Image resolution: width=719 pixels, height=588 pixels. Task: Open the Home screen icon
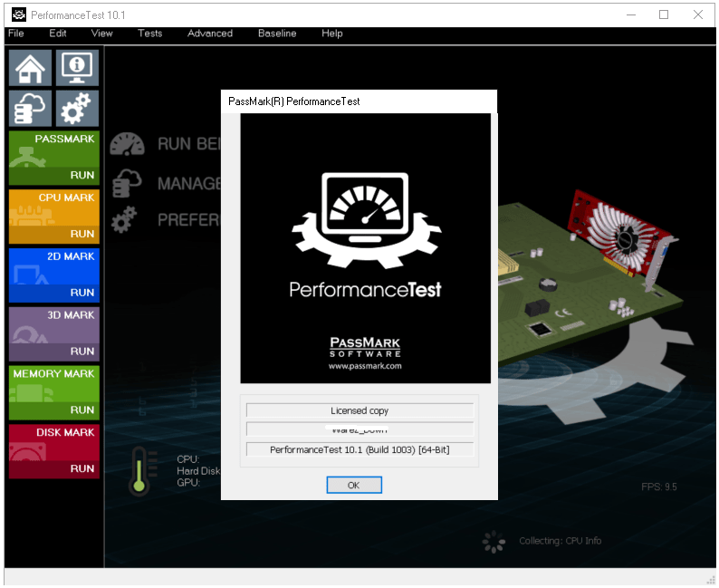[30, 68]
